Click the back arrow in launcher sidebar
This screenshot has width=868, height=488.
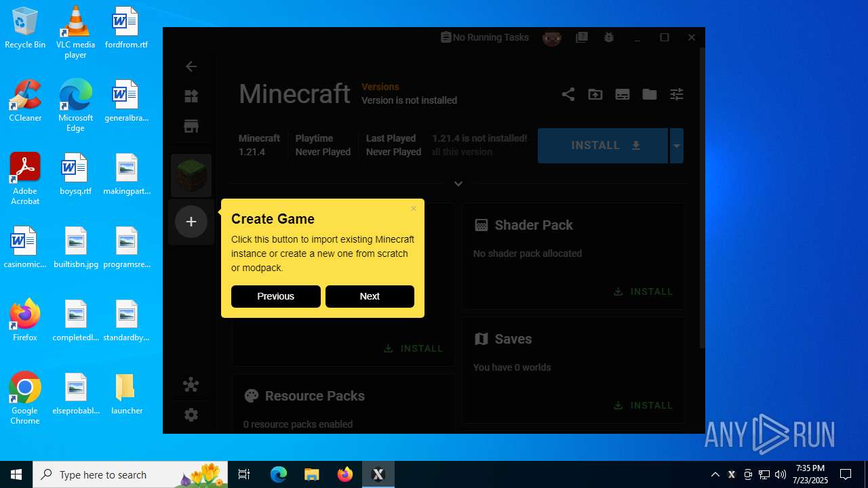[191, 66]
